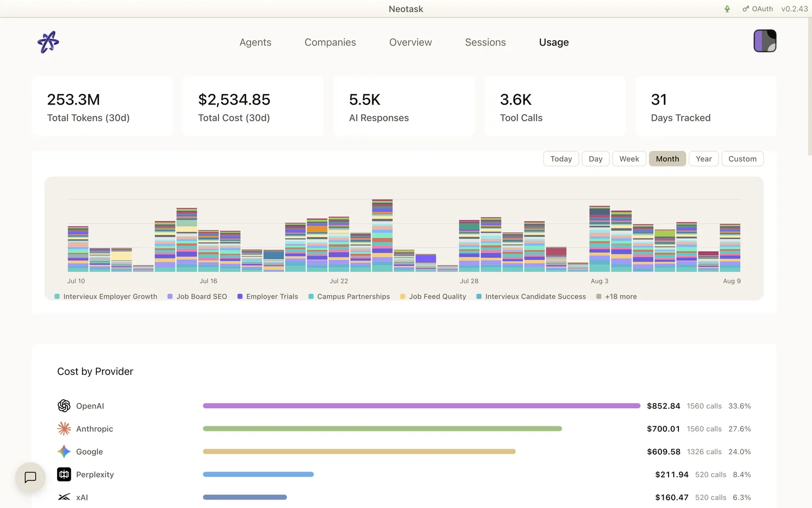Click the Neotask star logo
Screen dimensions: 812x508
(48, 42)
